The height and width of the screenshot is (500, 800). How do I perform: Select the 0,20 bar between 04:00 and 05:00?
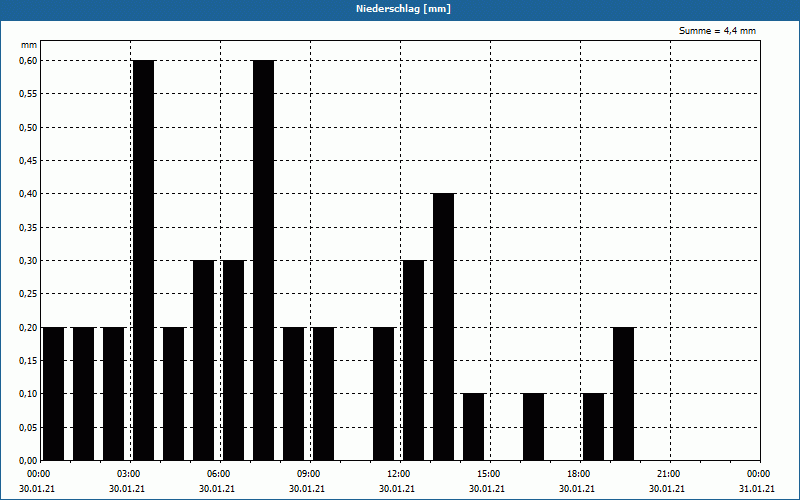tap(173, 394)
